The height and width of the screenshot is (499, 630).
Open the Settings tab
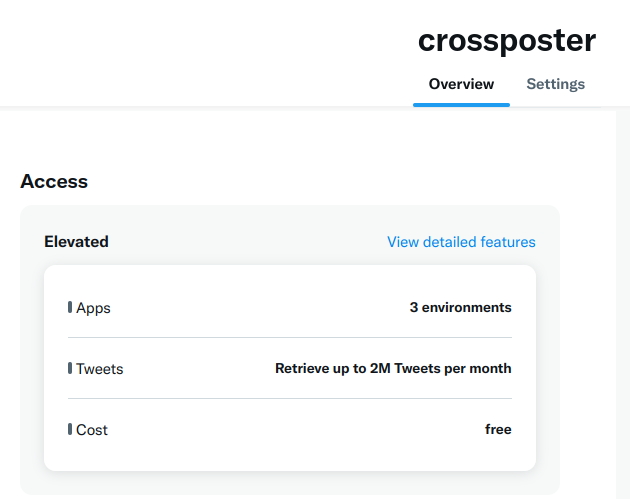(x=555, y=84)
